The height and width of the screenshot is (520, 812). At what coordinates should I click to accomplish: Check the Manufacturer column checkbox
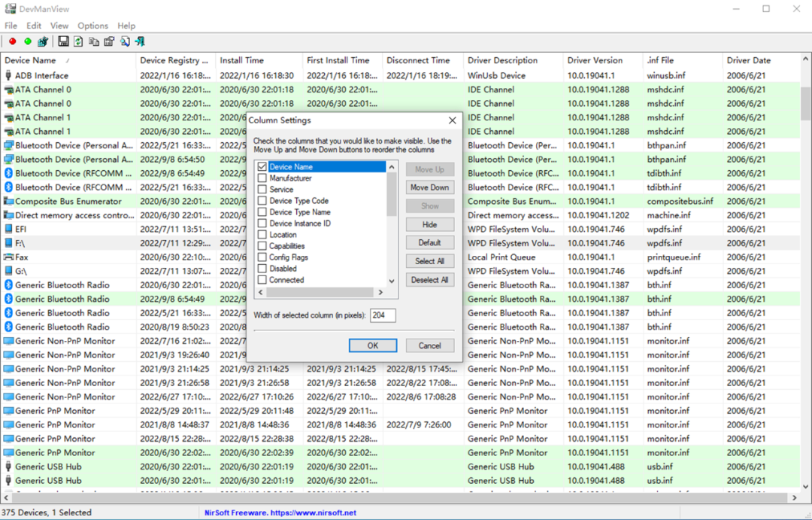click(262, 178)
